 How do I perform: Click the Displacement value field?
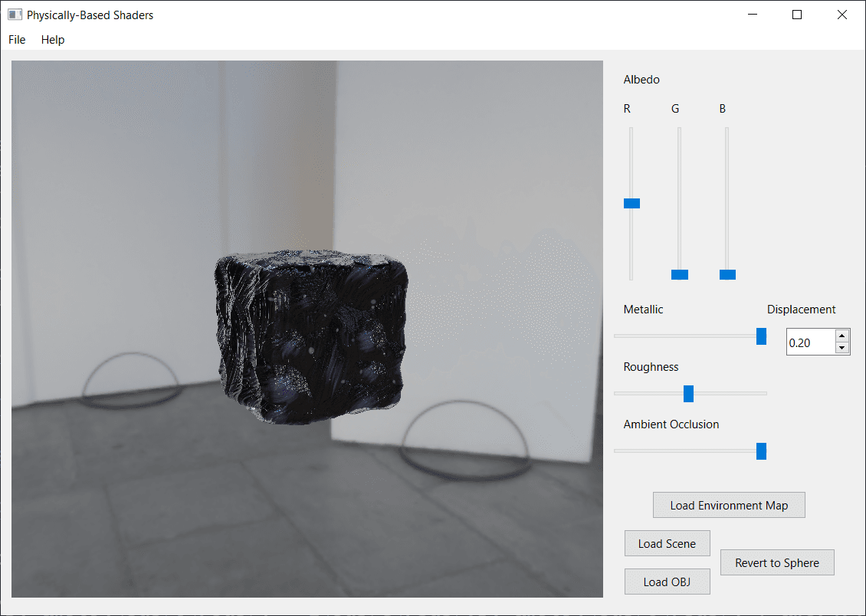(x=810, y=342)
